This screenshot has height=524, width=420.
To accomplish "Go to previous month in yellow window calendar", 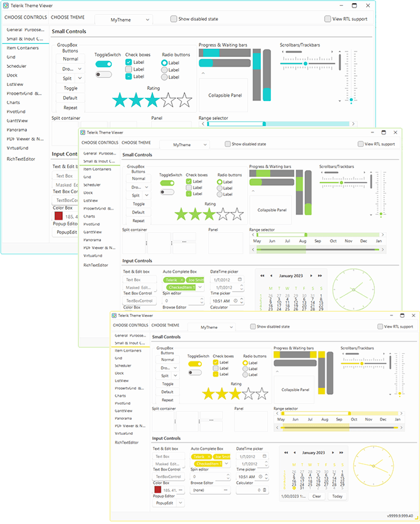I will (295, 452).
